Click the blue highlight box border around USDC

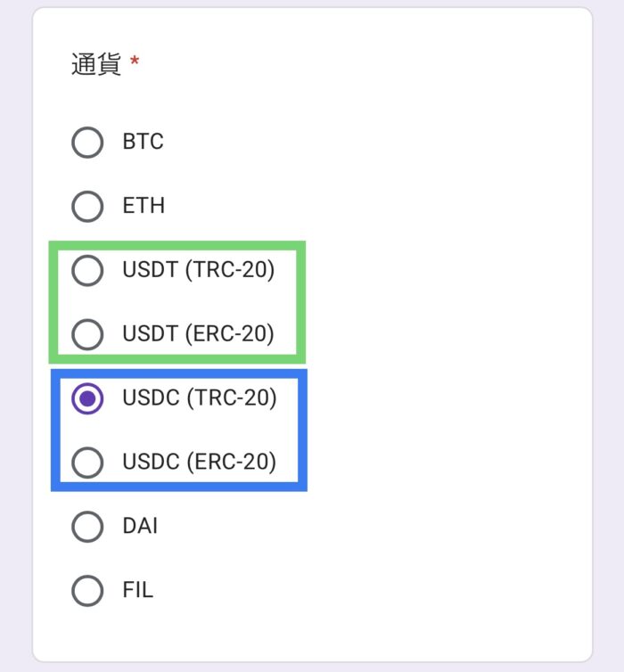point(178,373)
